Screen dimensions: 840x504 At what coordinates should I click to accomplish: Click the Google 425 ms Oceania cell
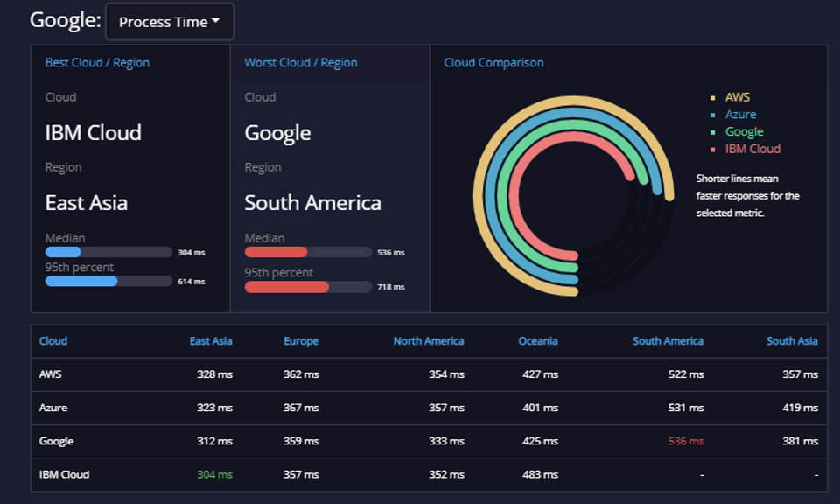coord(540,441)
